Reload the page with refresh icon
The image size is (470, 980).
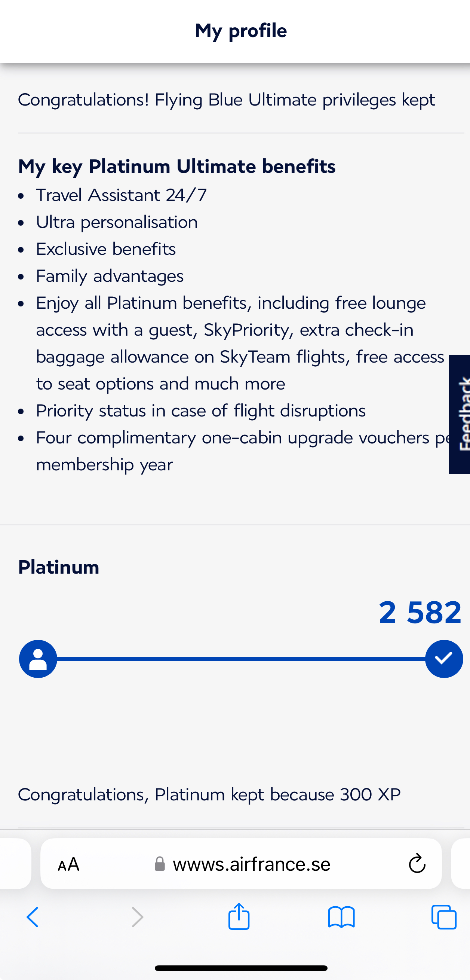tap(417, 864)
